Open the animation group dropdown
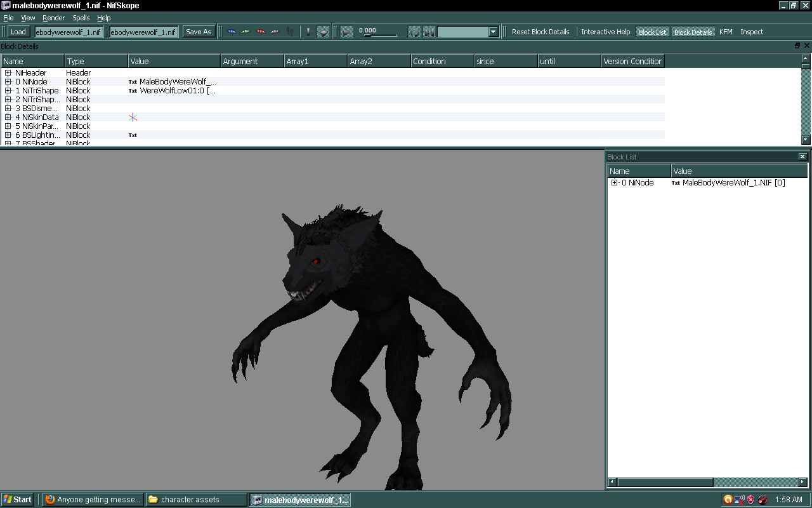 [x=493, y=32]
